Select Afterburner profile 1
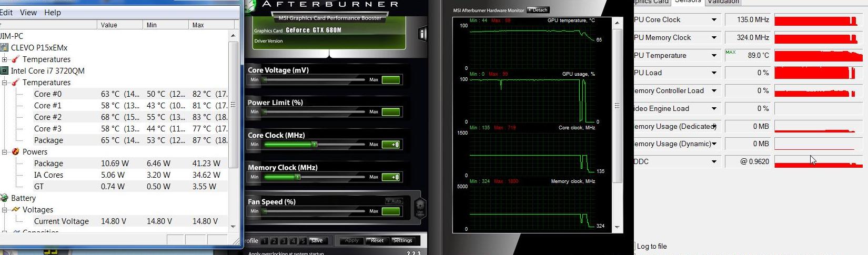868x255 pixels. pos(265,241)
